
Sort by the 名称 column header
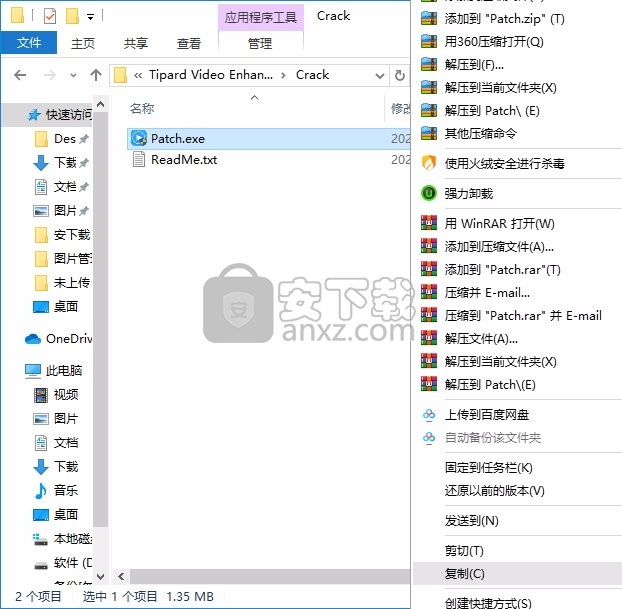[x=142, y=108]
